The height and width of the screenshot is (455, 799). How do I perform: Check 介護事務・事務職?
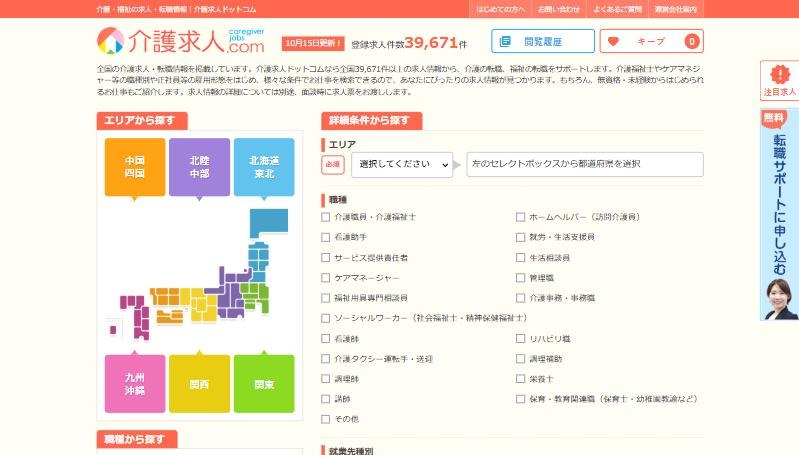pos(520,298)
